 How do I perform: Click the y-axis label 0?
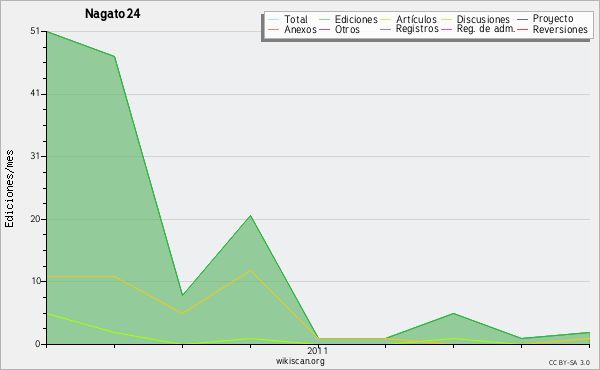pyautogui.click(x=38, y=344)
